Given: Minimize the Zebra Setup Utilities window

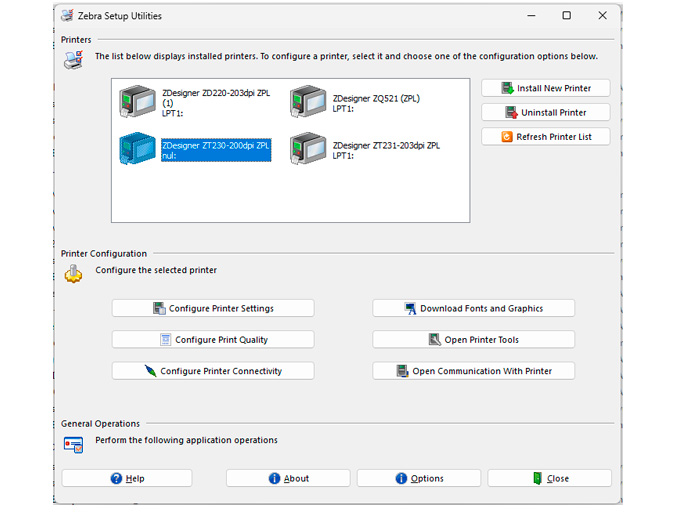Looking at the screenshot, I should [x=531, y=16].
